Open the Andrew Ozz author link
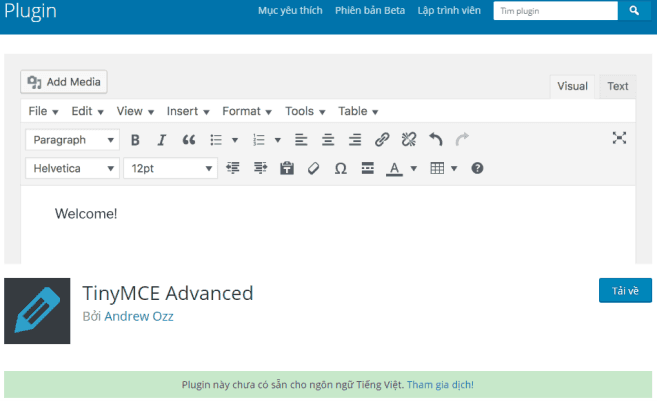Viewport: 657px width, 401px height. [139, 316]
